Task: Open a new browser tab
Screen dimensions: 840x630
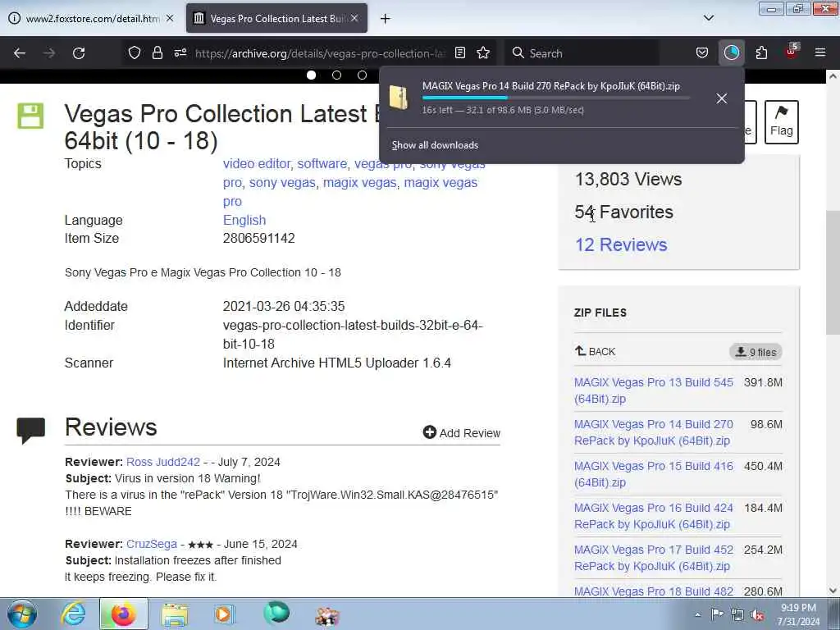Action: [x=386, y=19]
